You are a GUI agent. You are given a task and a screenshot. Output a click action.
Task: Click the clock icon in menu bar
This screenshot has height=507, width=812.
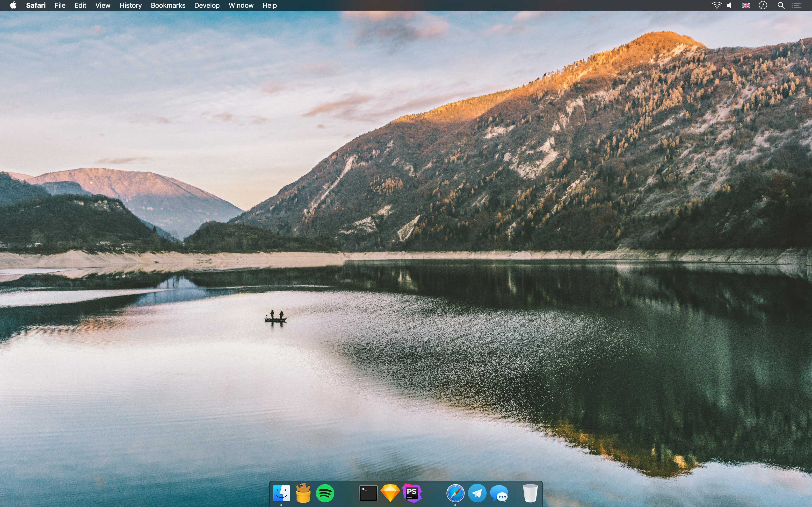pyautogui.click(x=763, y=5)
